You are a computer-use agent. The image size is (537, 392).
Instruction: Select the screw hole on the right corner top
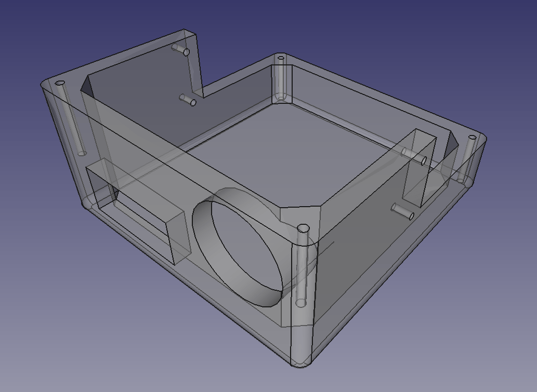472,138
